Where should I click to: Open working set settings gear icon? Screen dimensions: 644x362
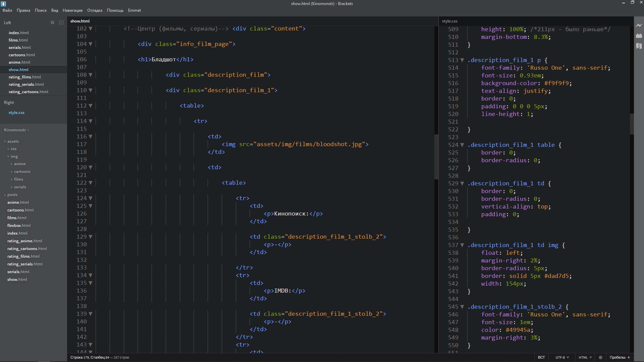coord(52,22)
